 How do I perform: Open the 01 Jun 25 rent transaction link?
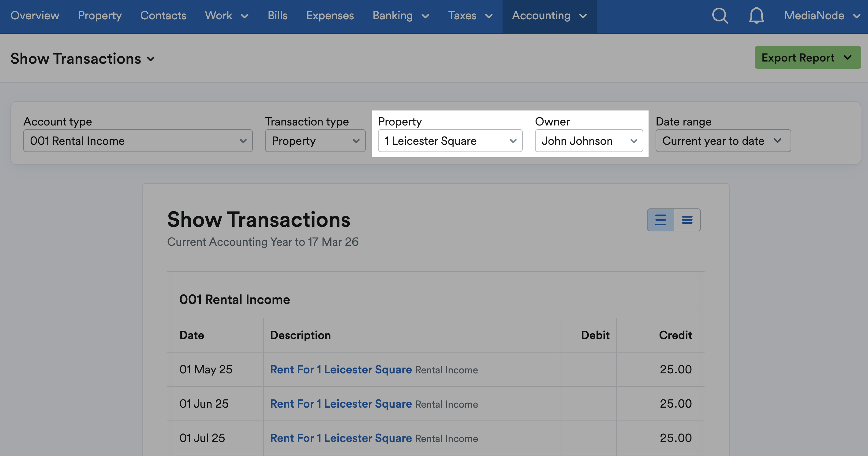pyautogui.click(x=341, y=404)
